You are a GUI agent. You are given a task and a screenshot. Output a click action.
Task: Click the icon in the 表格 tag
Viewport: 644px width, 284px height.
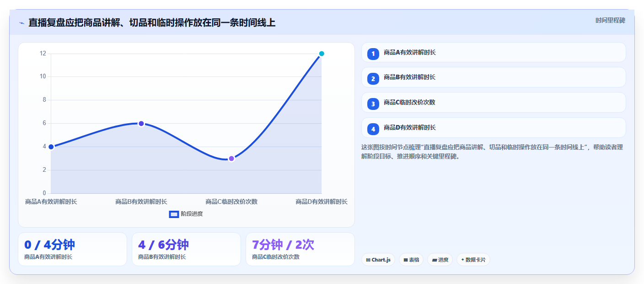click(x=406, y=260)
